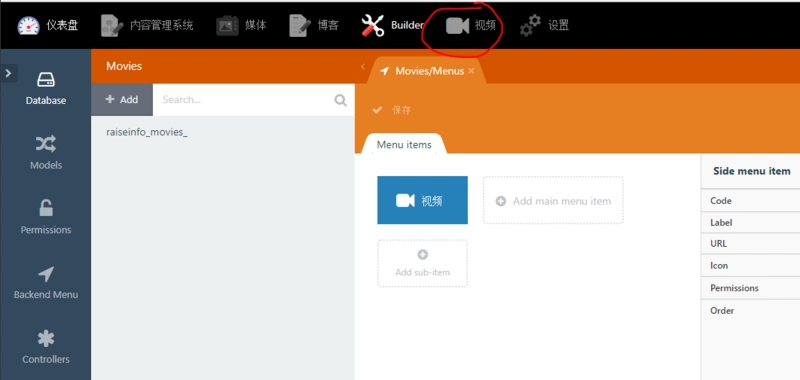
Task: Click the Add button
Action: point(122,99)
